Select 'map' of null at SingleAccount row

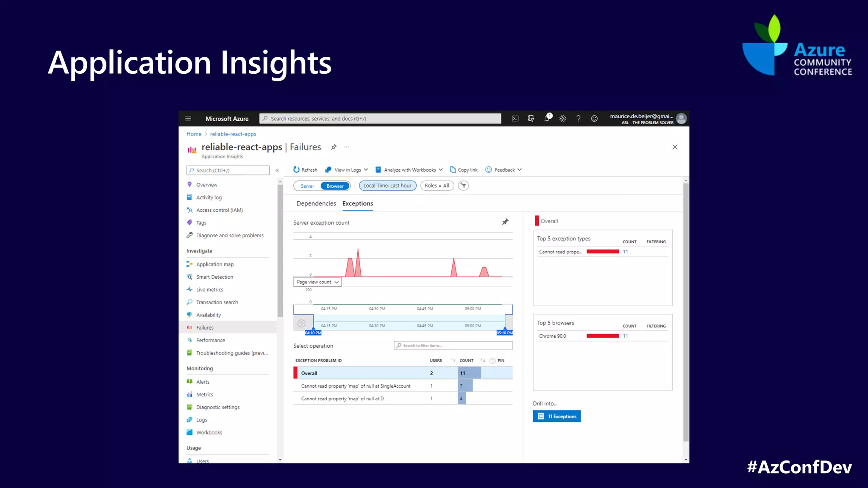(x=403, y=386)
